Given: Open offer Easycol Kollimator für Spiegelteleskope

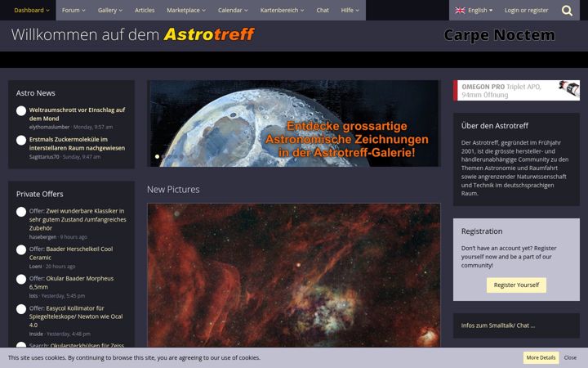Looking at the screenshot, I should (x=76, y=316).
